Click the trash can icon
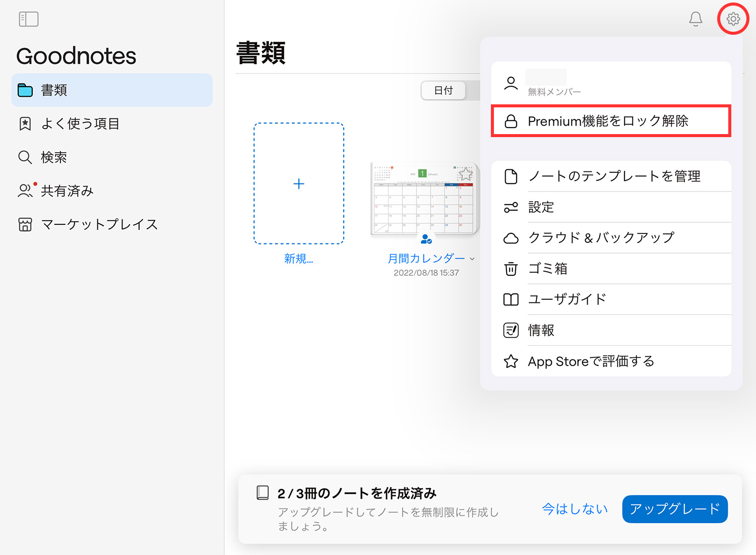The height and width of the screenshot is (555, 756). pos(511,269)
